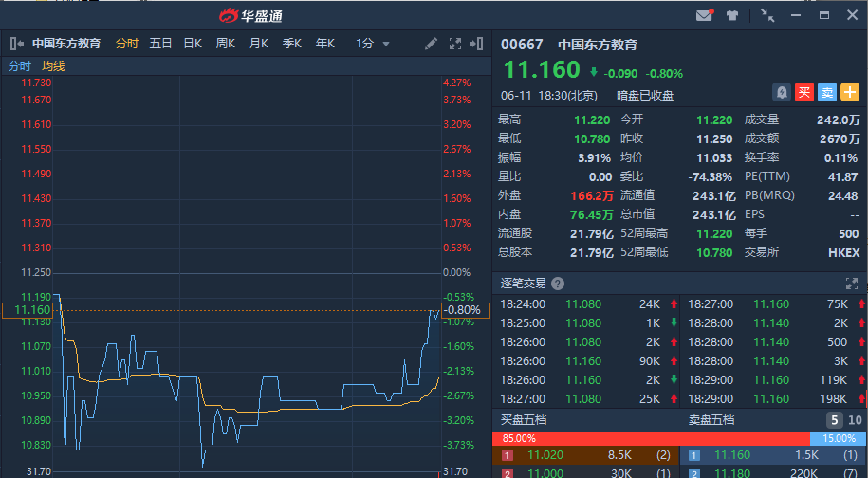This screenshot has width=868, height=478.
Task: Collapse the right quote panel icon
Action: [x=476, y=44]
